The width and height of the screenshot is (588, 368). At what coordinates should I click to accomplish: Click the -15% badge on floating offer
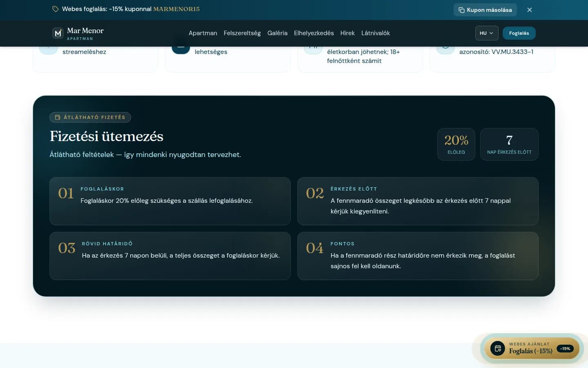[x=565, y=349]
